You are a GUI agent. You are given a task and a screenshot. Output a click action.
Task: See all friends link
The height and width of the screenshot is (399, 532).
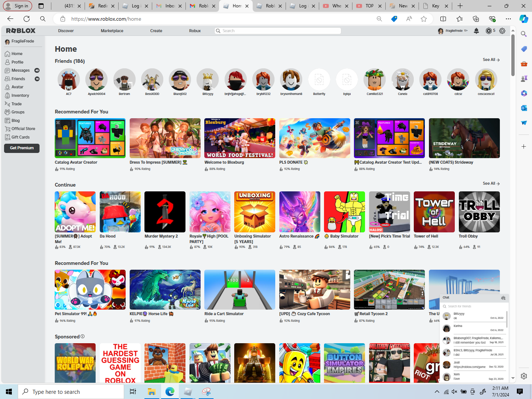click(491, 60)
